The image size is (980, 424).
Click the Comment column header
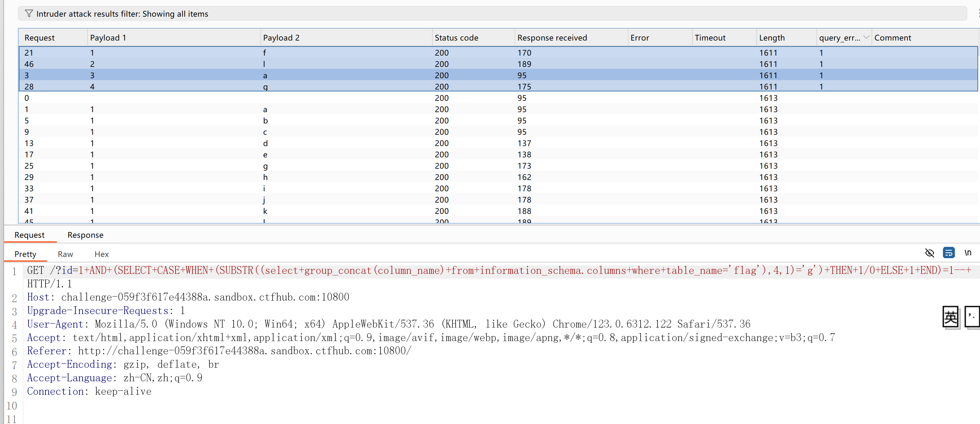pyautogui.click(x=924, y=38)
